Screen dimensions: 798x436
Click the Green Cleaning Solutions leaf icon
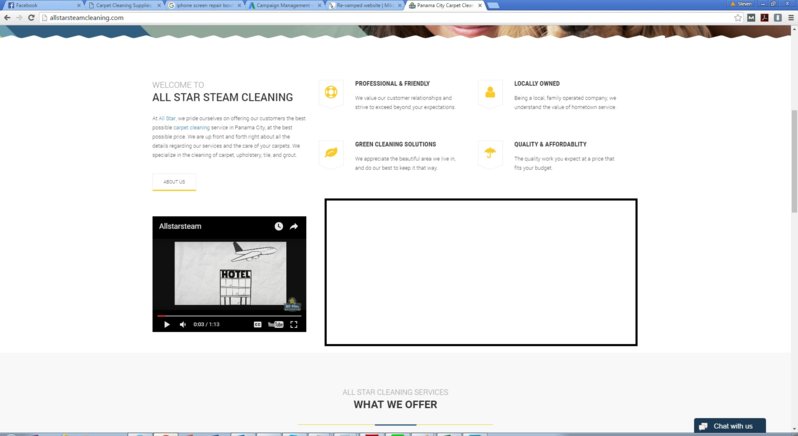tap(331, 153)
